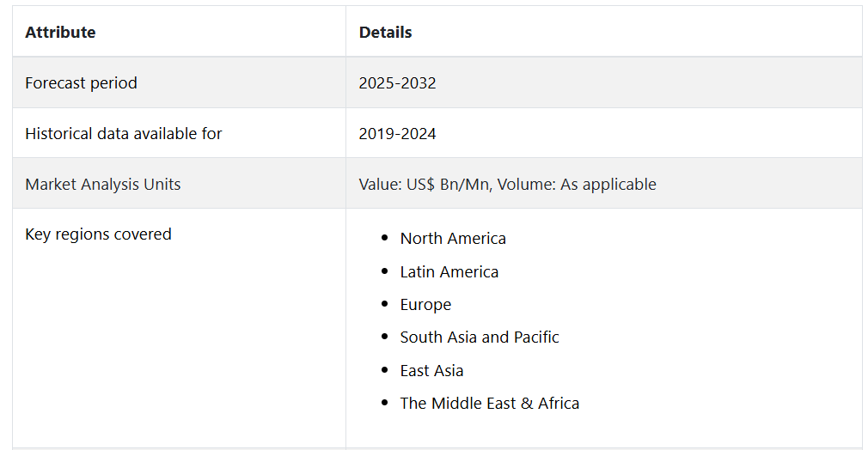Click the Attribute column header
Viewport: 868px width, 450px height.
click(x=60, y=33)
